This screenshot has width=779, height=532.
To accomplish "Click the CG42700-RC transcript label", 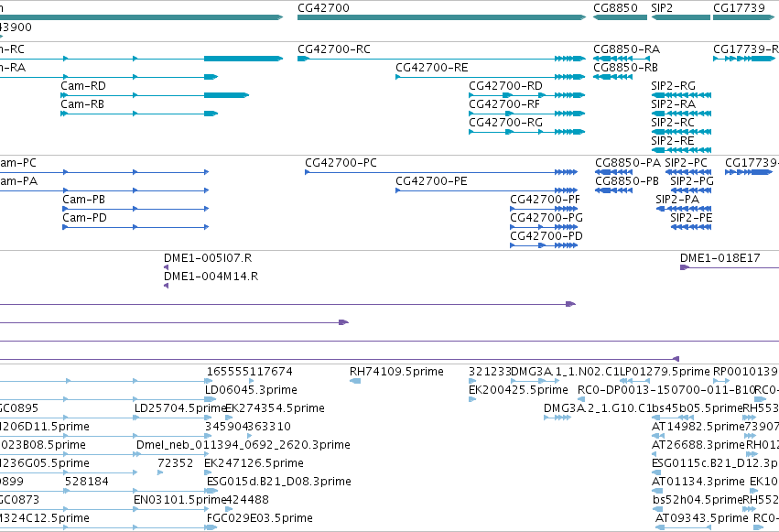I will [x=334, y=49].
